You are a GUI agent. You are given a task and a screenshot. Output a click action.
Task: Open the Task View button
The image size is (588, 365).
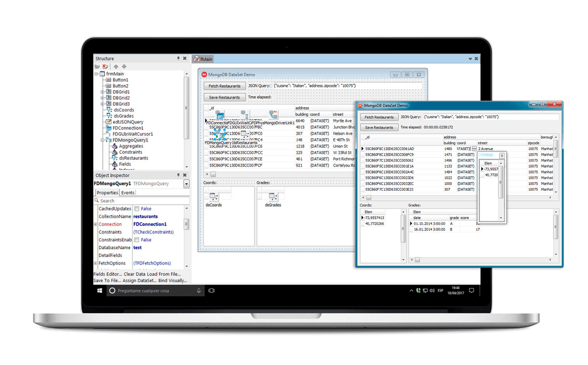212,290
